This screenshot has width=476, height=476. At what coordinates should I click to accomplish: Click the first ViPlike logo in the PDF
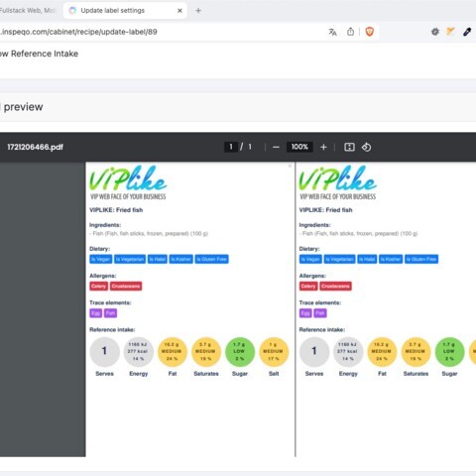(128, 182)
